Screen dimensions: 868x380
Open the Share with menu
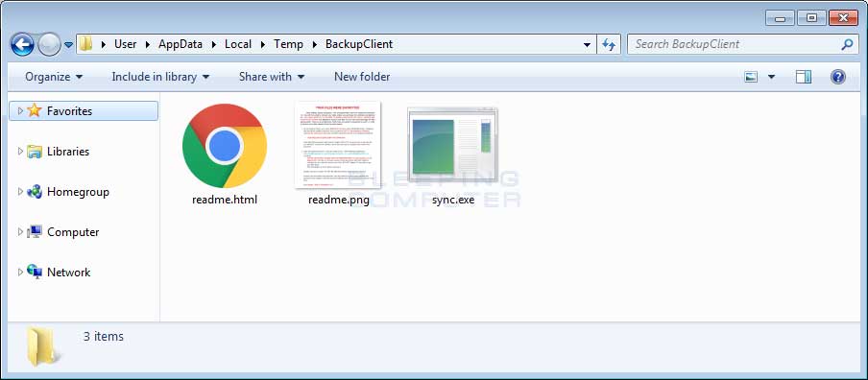[272, 77]
